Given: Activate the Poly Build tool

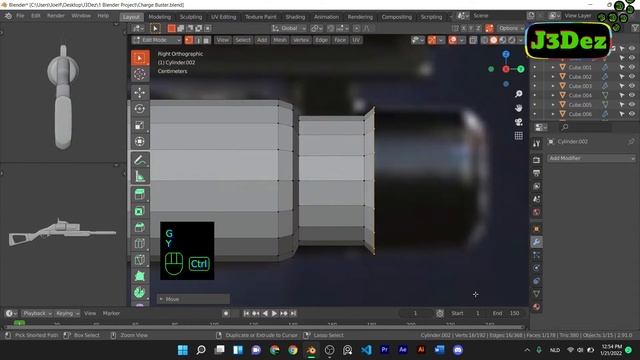Looking at the screenshot, I should tap(140, 276).
